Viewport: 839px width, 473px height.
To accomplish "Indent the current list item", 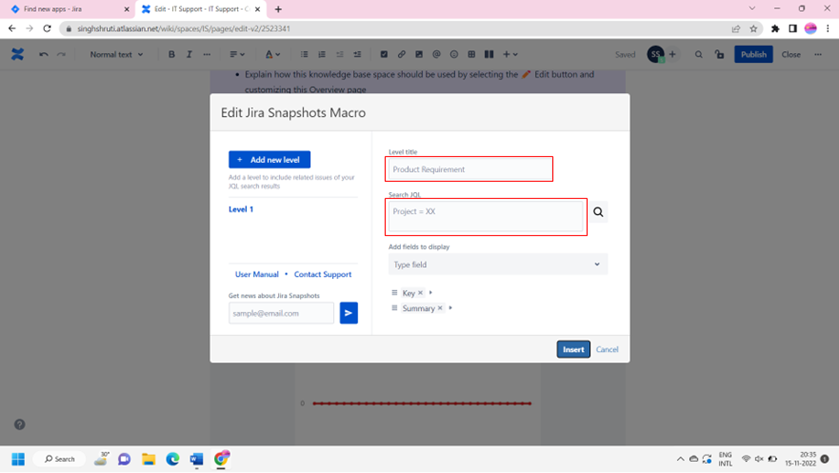I will click(x=357, y=54).
